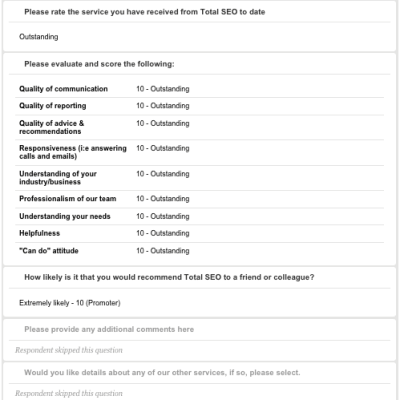Click 'Please provide any additional comments here' heading
Image resolution: width=400 pixels, height=400 pixels.
[x=109, y=329]
